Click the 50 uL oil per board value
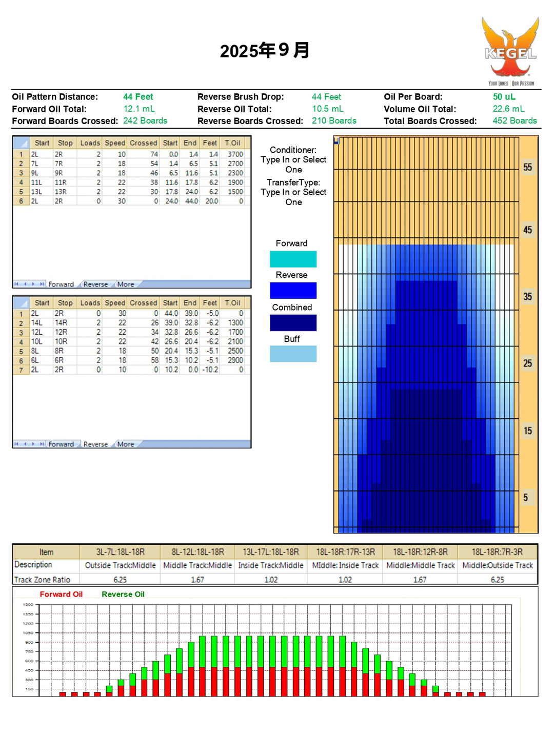This screenshot has height=756, width=554. [x=504, y=96]
